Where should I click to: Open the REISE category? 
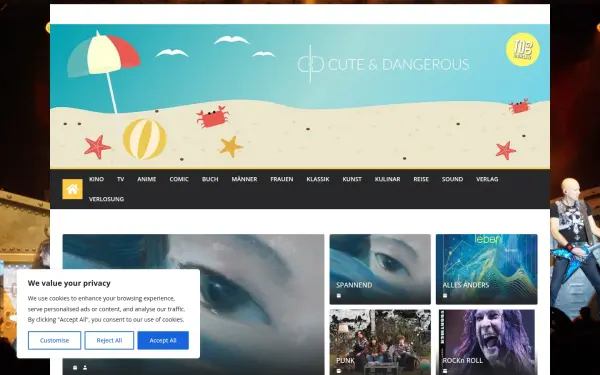point(421,179)
